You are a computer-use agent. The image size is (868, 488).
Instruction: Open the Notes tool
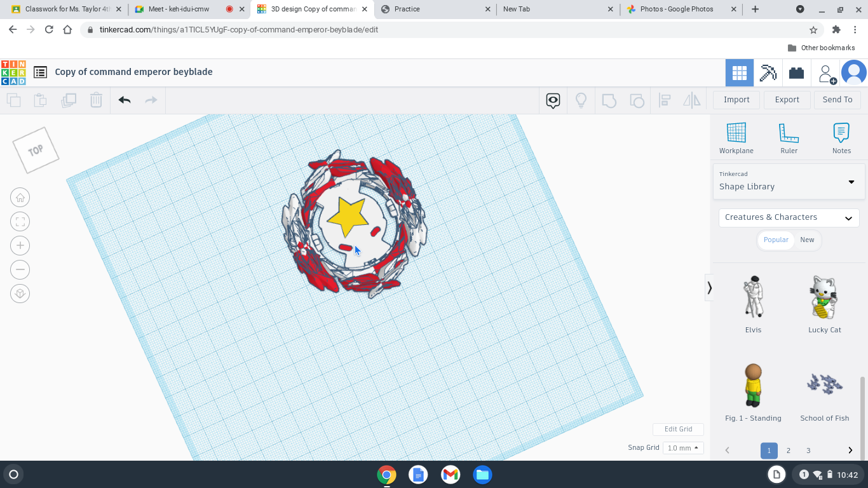[841, 138]
